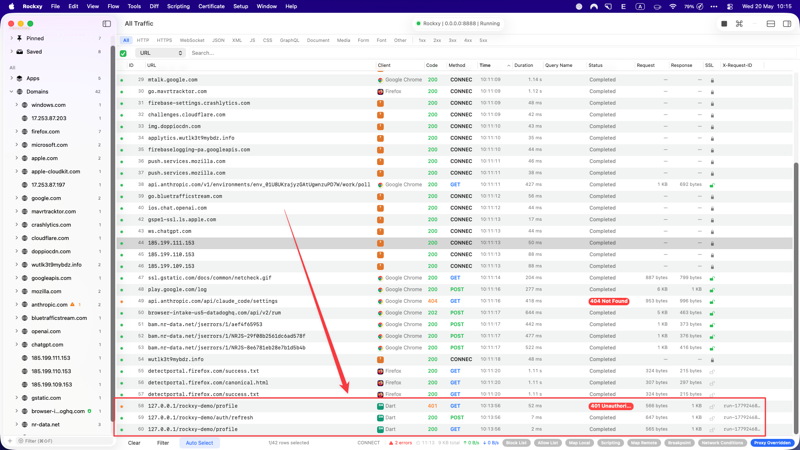Toggle the Map Local pill
This screenshot has height=450, width=800.
coord(580,443)
